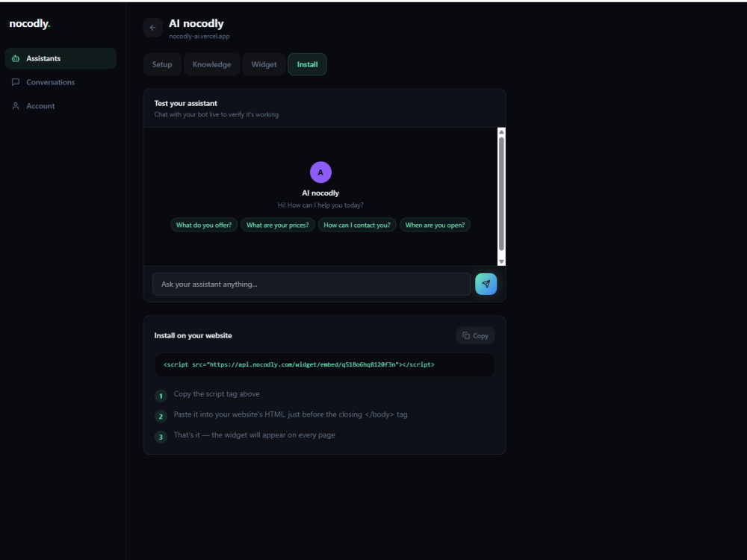Click "Install on your website" heading
747x560 pixels.
click(x=193, y=336)
